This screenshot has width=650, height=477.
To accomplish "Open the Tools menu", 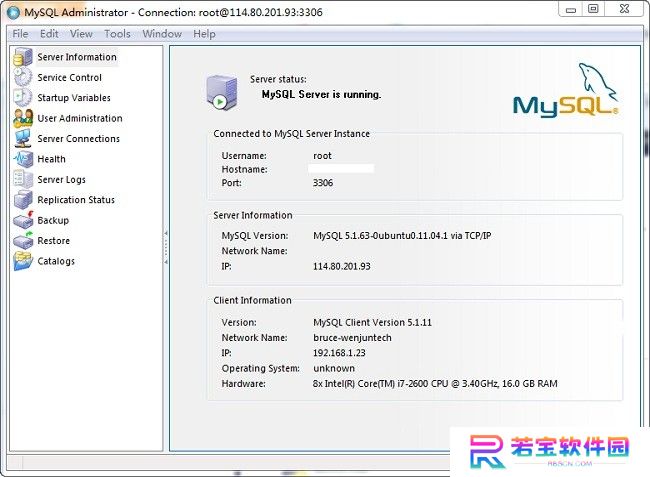I will point(117,34).
